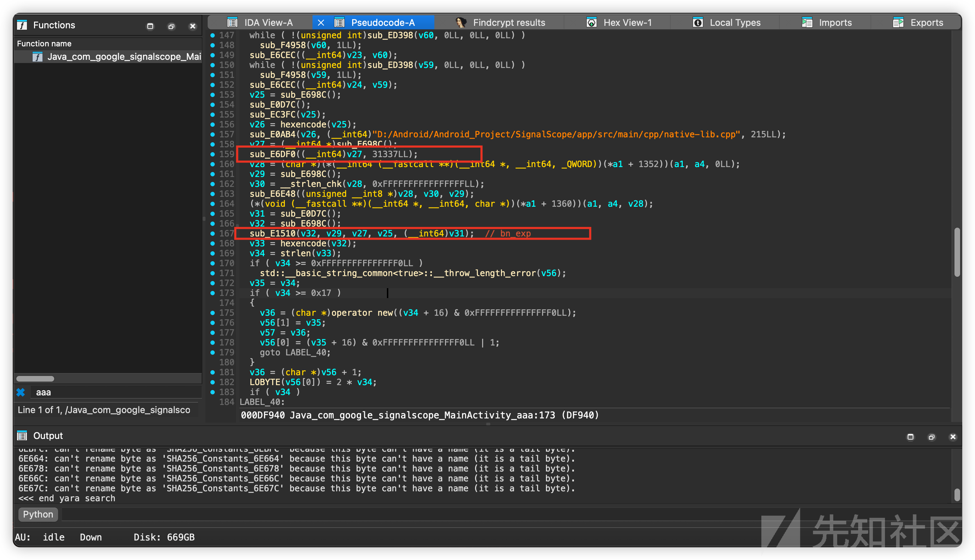Clear the 'aaa' function filter
Viewport: 975px width, 560px height.
click(21, 392)
